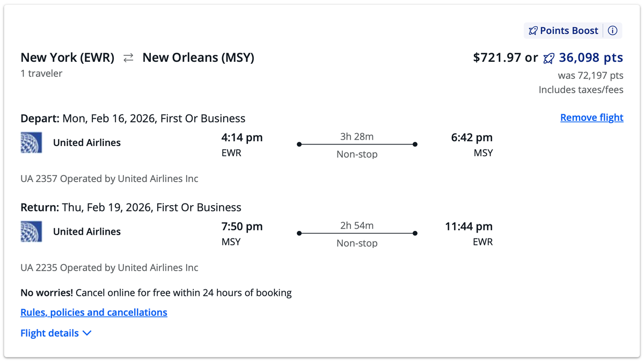The width and height of the screenshot is (644, 364).
Task: Click the Non-stop label on return flight
Action: pos(356,243)
